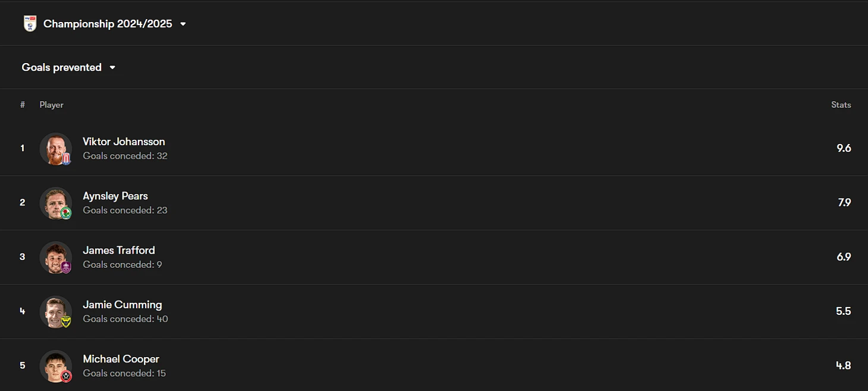
Task: Click the Blackburn badge on Pears' avatar
Action: coord(66,213)
